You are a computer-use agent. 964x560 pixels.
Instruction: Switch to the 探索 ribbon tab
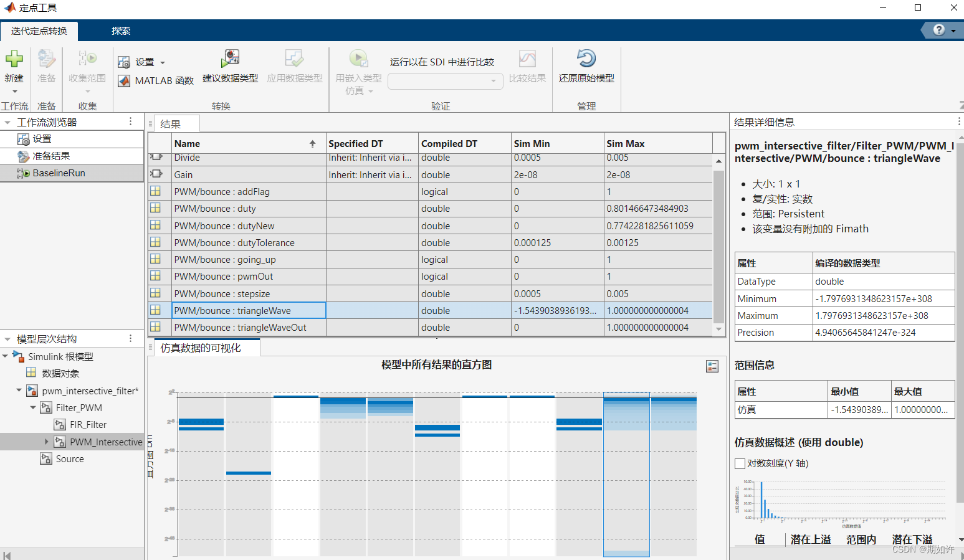coord(121,30)
